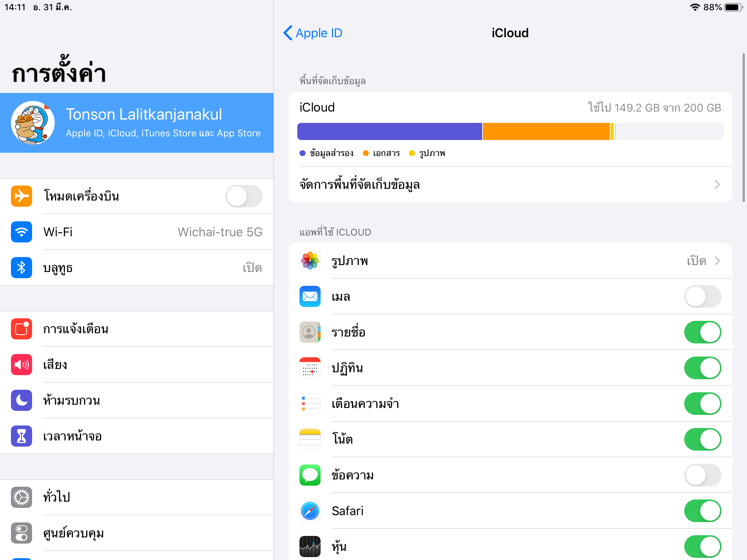The height and width of the screenshot is (560, 747).
Task: Tap the Reminders app icon
Action: click(310, 404)
